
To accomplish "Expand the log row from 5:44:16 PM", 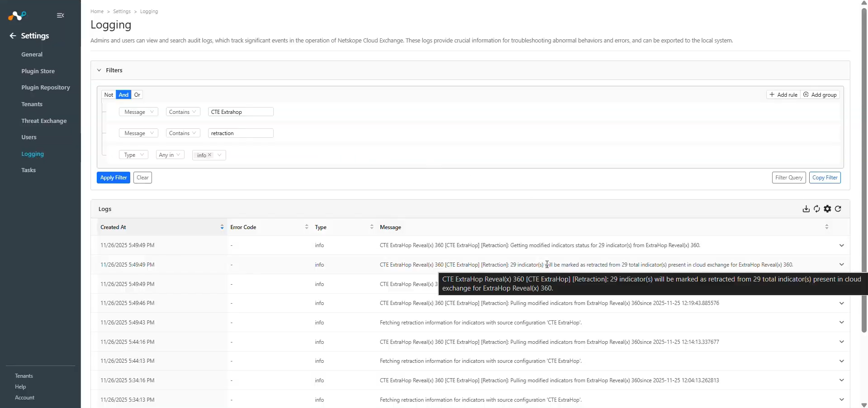I will 841,342.
